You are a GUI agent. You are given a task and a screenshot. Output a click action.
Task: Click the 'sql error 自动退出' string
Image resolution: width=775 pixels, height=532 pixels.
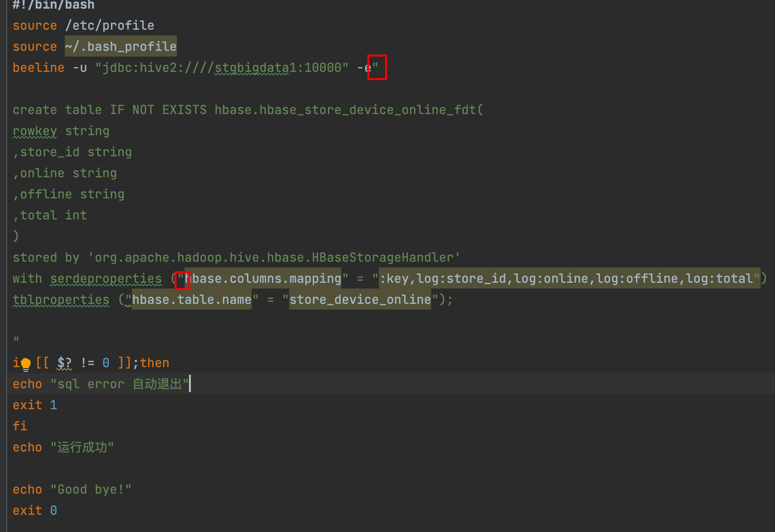pyautogui.click(x=119, y=384)
